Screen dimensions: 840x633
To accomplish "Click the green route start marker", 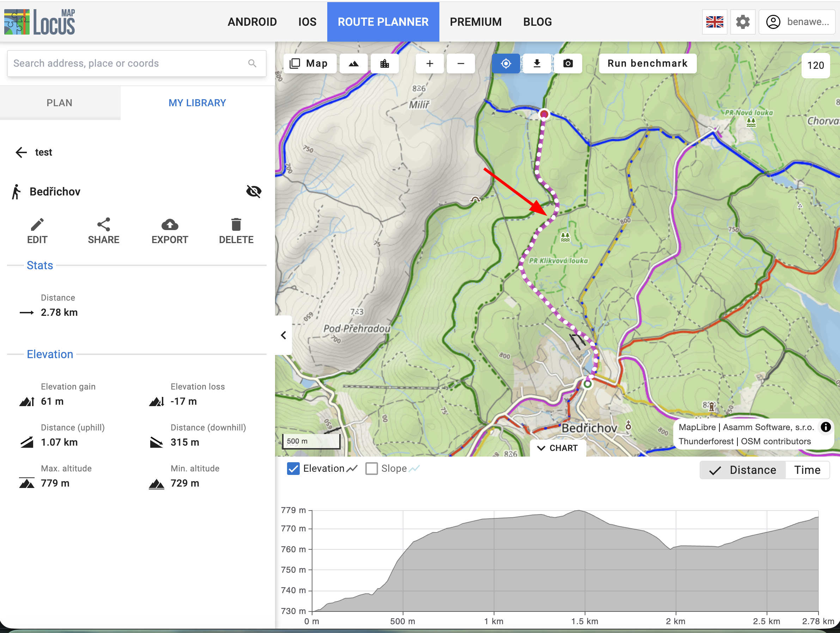I will [x=588, y=384].
